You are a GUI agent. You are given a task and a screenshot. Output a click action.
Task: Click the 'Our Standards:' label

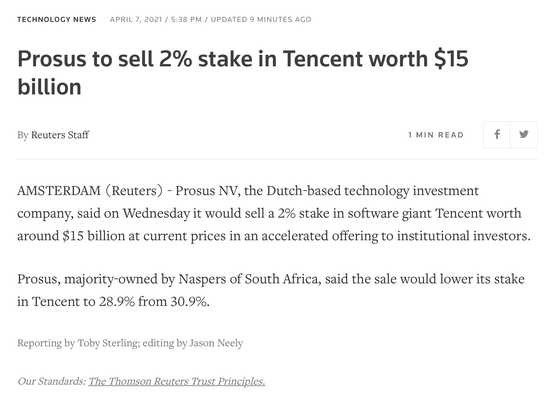pyautogui.click(x=52, y=381)
